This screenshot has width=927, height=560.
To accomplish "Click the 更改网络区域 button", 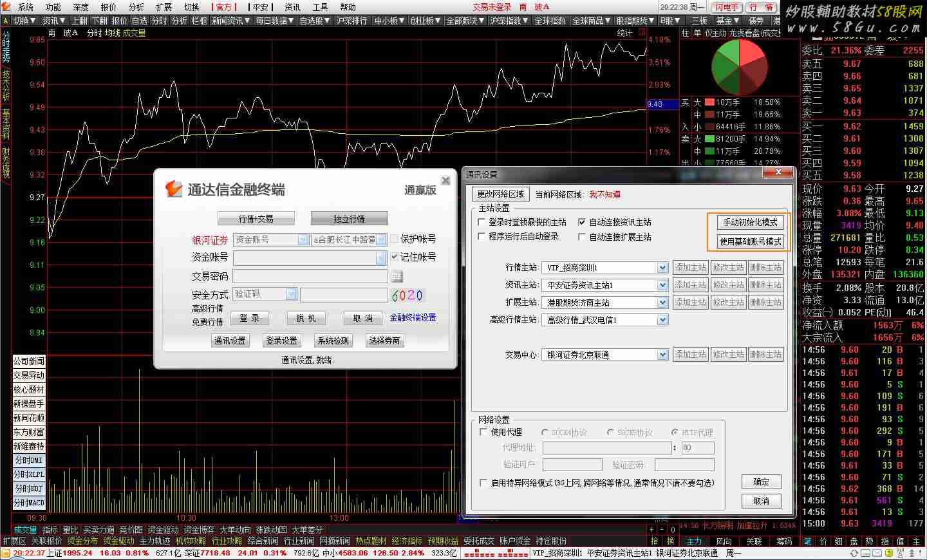I will [501, 194].
